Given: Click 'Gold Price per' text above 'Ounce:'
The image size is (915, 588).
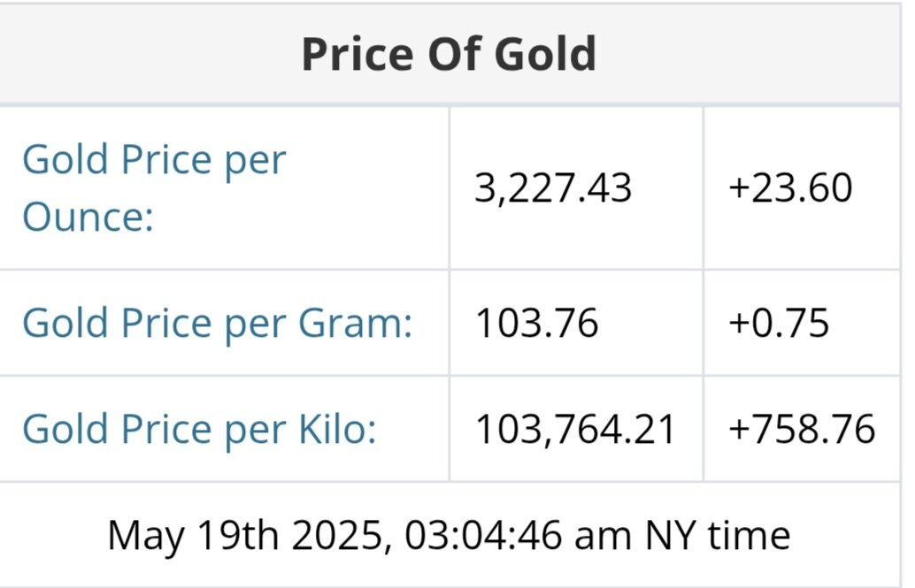Looking at the screenshot, I should point(153,161).
